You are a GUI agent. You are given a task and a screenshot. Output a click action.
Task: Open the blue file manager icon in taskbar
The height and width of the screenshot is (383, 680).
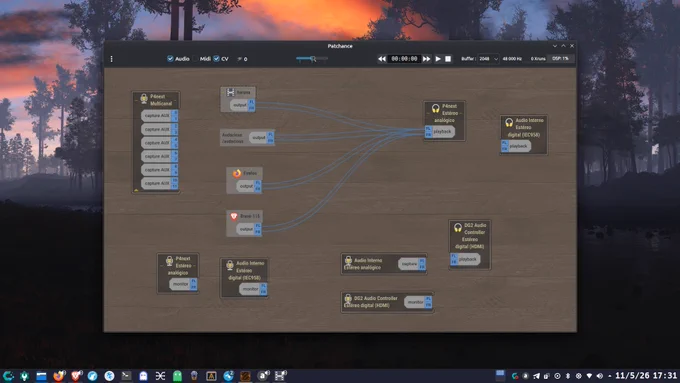(41, 376)
